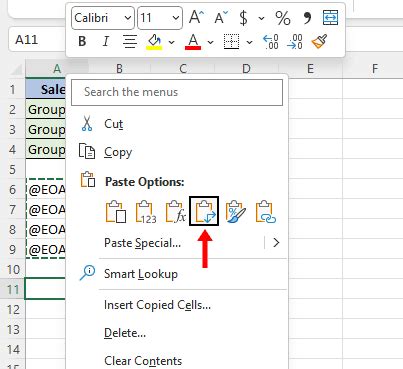Click the Decrease Font Size icon
Viewport: 403px width, 369px height.
tap(221, 18)
